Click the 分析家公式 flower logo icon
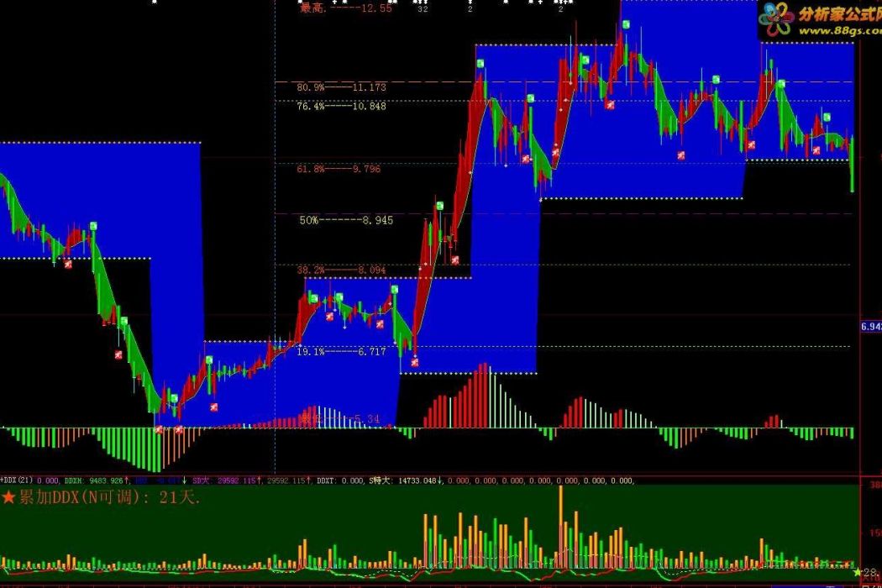Viewport: 882px width, 588px height. pyautogui.click(x=776, y=19)
